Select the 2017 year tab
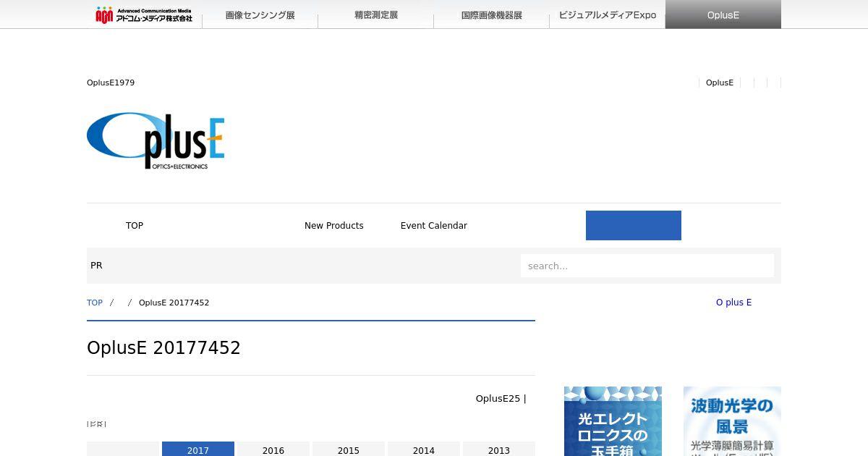Screen dimensions: 868x456 pos(198,449)
